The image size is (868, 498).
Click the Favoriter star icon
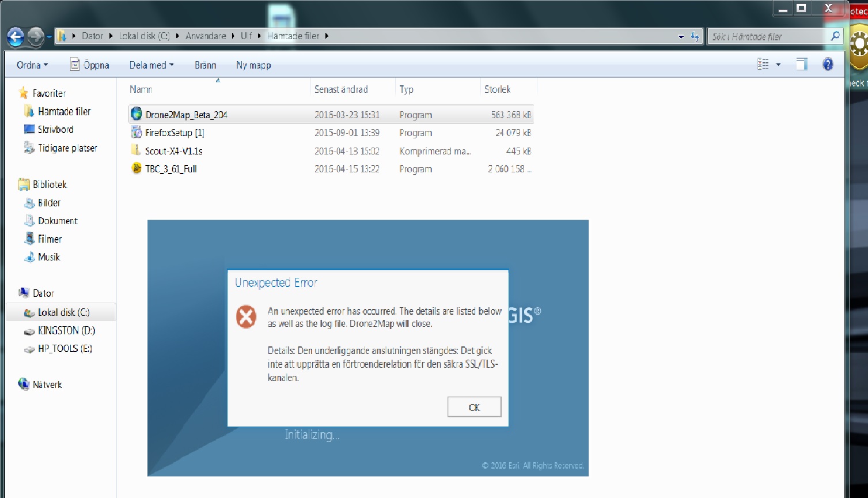click(24, 93)
